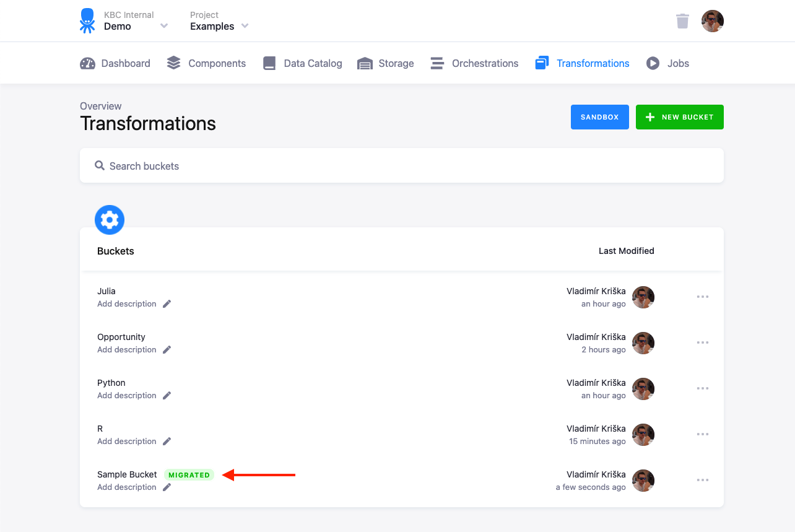Click the Components stack icon
The width and height of the screenshot is (795, 532).
pos(174,63)
